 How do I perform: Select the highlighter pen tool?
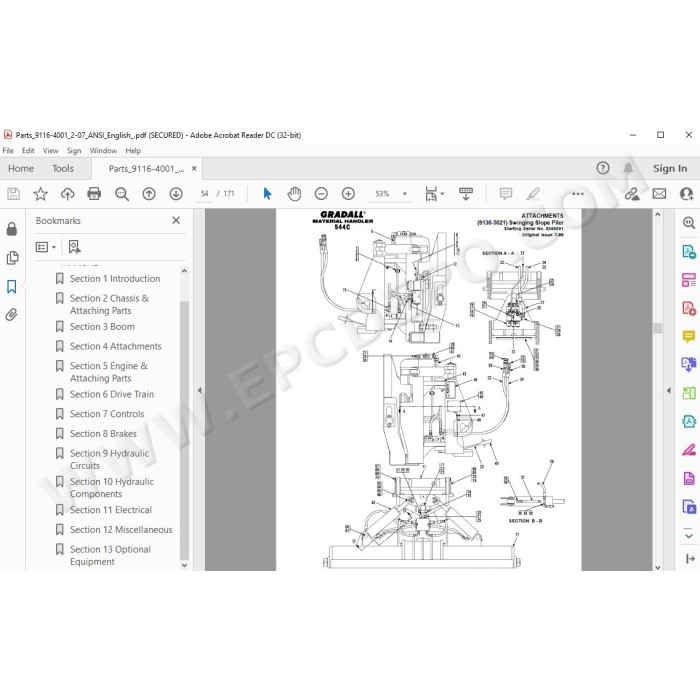(x=533, y=194)
